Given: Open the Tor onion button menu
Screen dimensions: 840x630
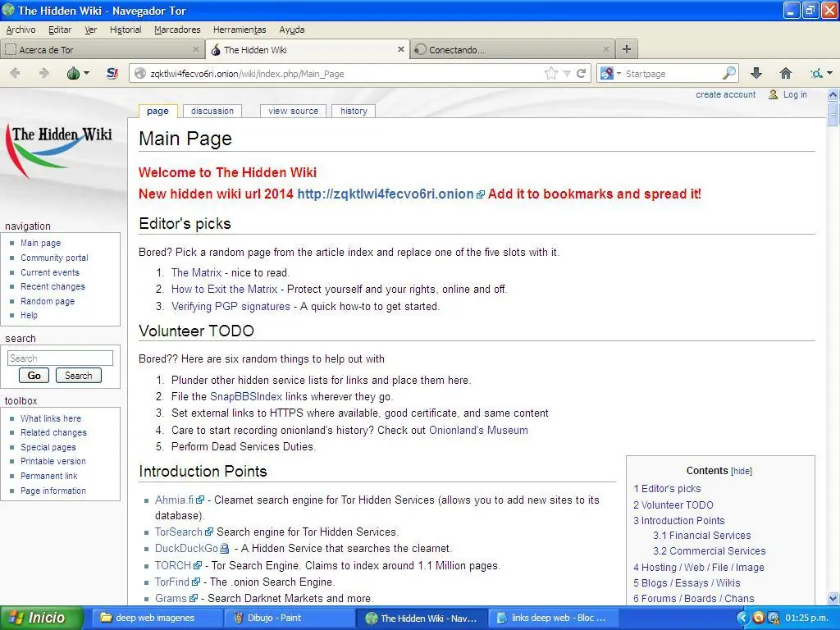Looking at the screenshot, I should (78, 73).
